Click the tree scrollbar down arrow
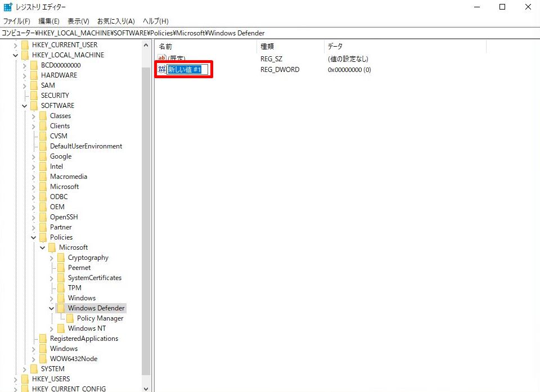 pos(146,389)
